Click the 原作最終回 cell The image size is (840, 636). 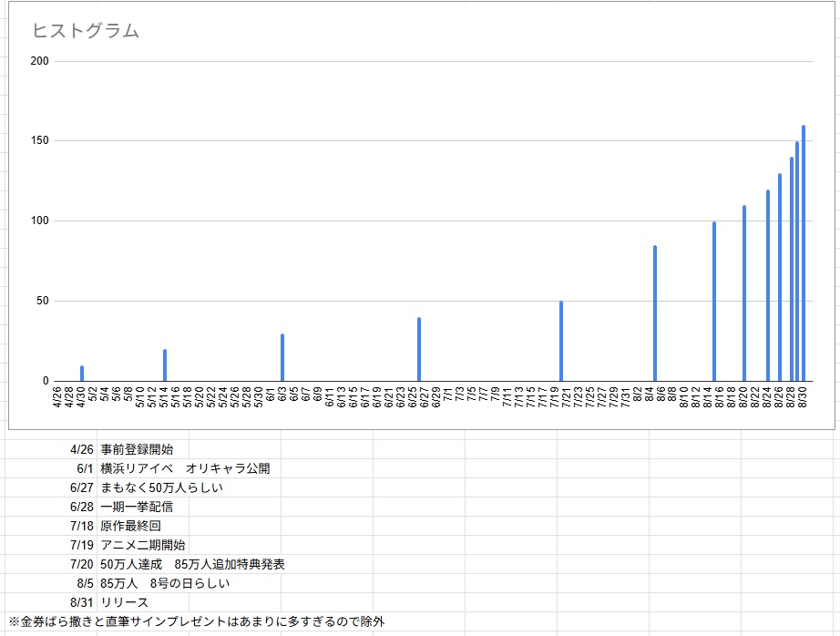coord(131,526)
